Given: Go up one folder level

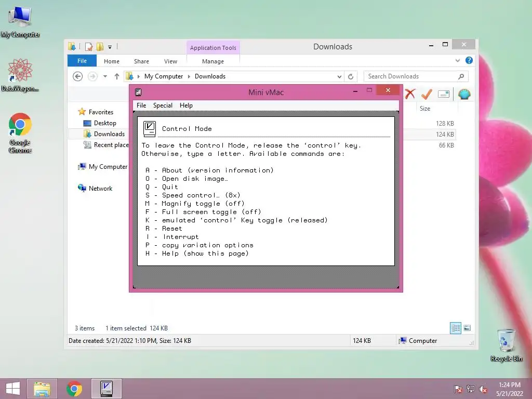Looking at the screenshot, I should (x=117, y=76).
